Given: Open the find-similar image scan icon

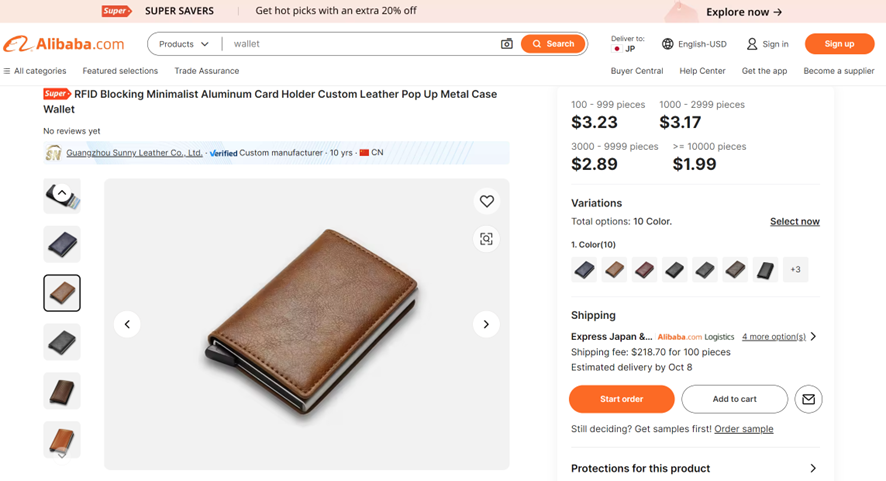Looking at the screenshot, I should pos(487,239).
